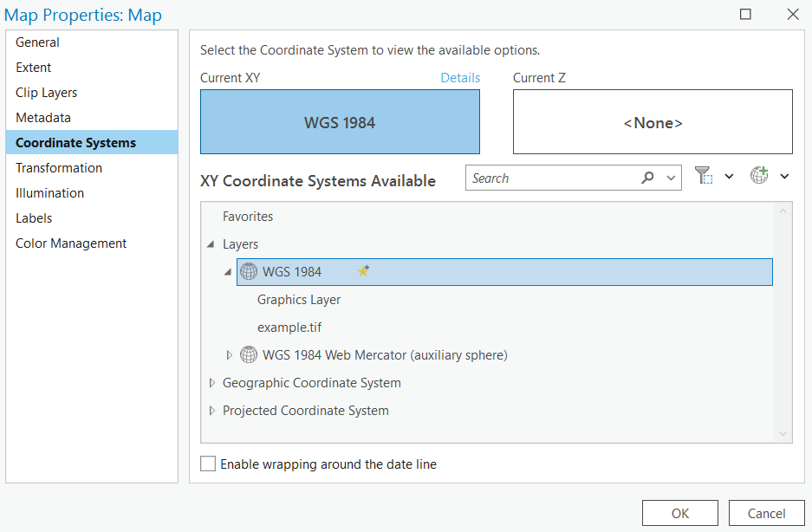Click the Details link
Screen dimensions: 812x532
point(460,78)
